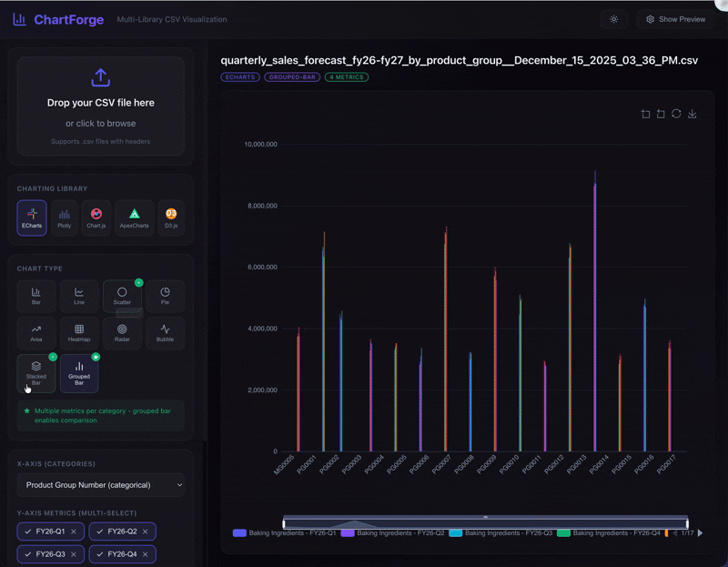This screenshot has width=728, height=567.
Task: Click the CSV file drop zone
Action: [100, 106]
